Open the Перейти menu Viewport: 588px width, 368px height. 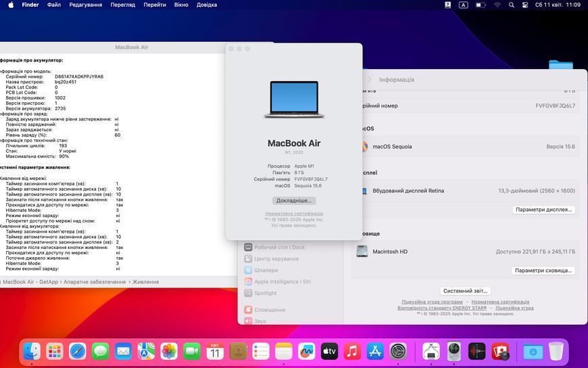[x=155, y=5]
